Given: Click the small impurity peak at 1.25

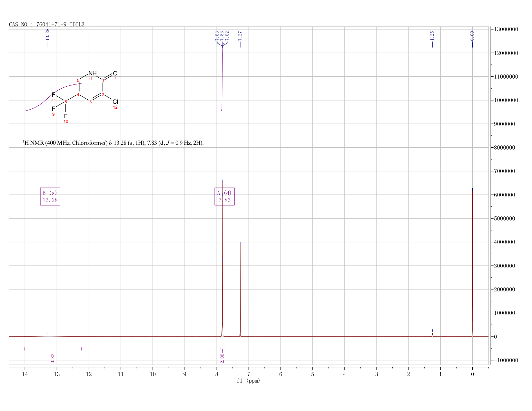Looking at the screenshot, I should click(x=432, y=335).
